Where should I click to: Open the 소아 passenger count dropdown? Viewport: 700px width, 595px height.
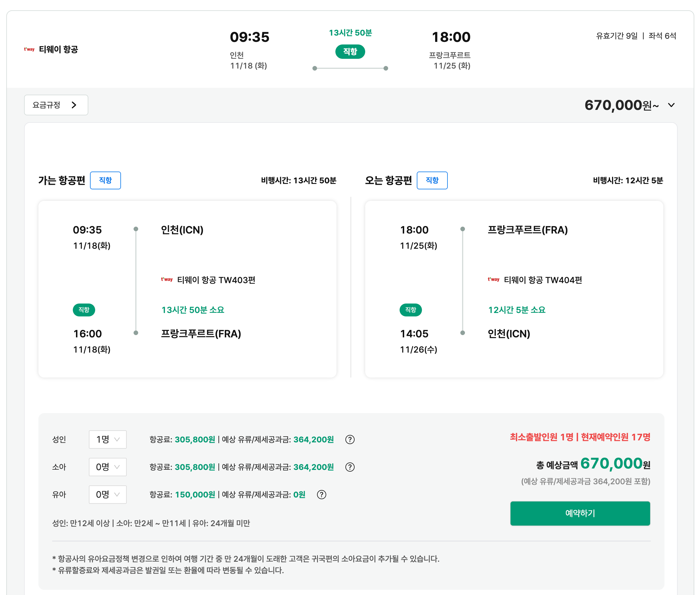[x=107, y=467]
